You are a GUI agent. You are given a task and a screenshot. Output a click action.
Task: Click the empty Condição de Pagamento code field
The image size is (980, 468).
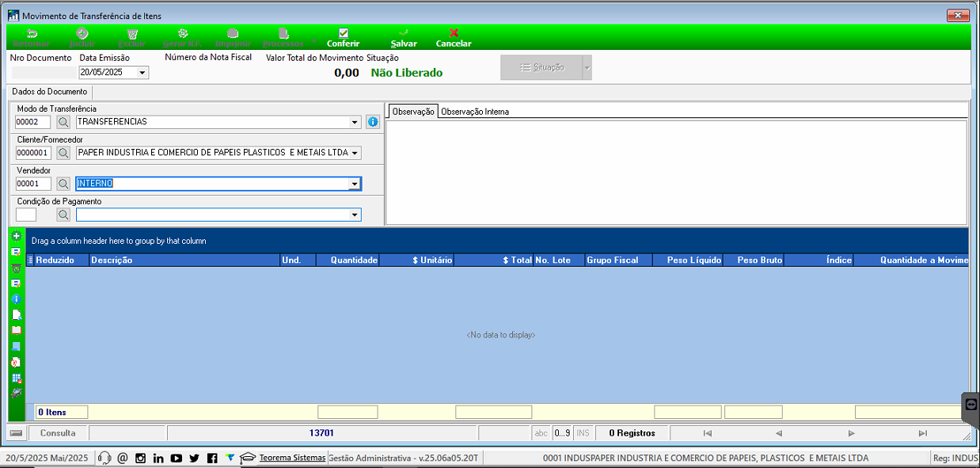(x=26, y=215)
